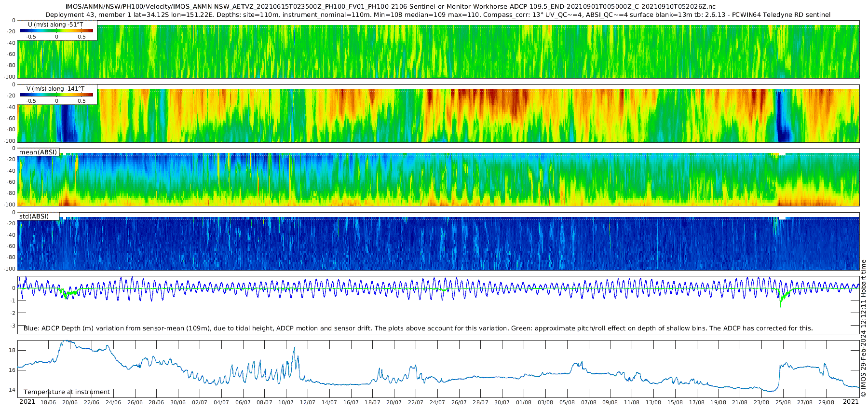The width and height of the screenshot is (868, 410).
Task: Click the U velocity colorbar legend
Action: tap(57, 30)
